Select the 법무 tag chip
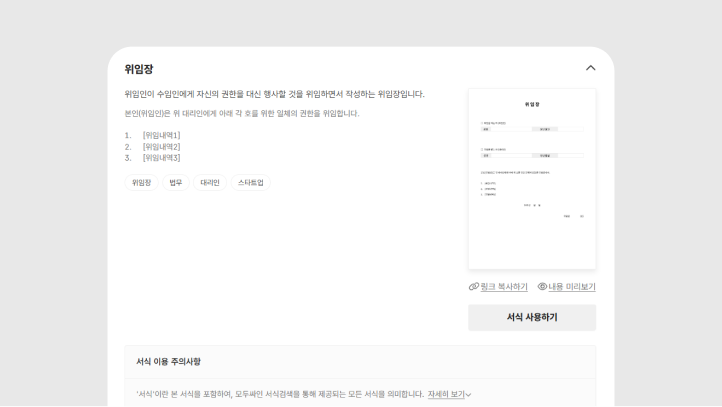 [x=176, y=183]
